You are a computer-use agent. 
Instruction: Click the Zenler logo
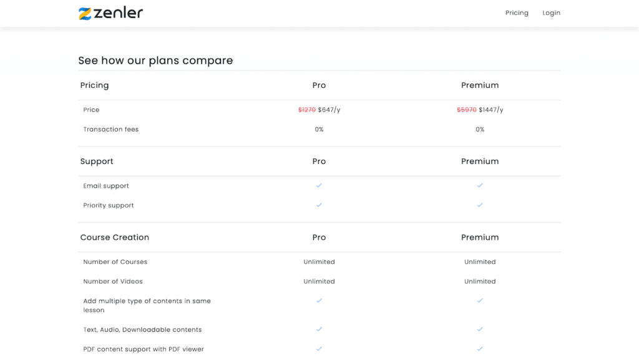[110, 13]
